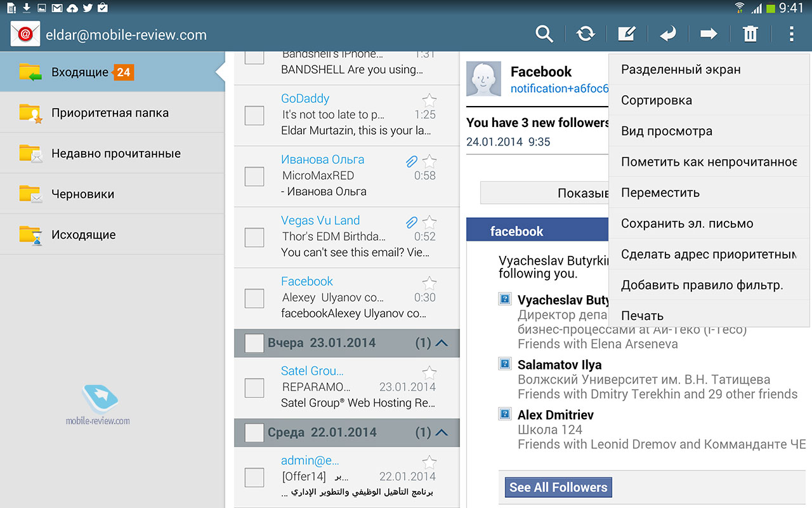Collapse the Среда 22.01.2014 group
The height and width of the screenshot is (508, 812).
click(x=442, y=432)
